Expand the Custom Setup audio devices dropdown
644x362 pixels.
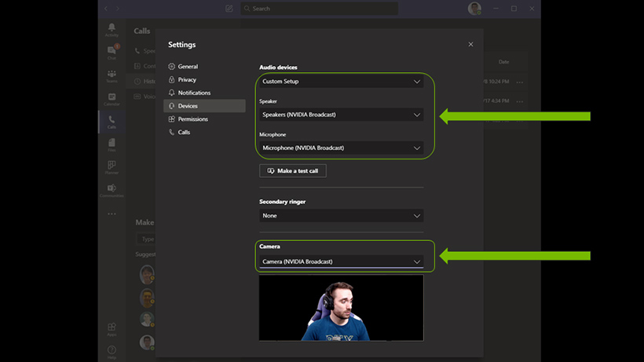point(341,82)
